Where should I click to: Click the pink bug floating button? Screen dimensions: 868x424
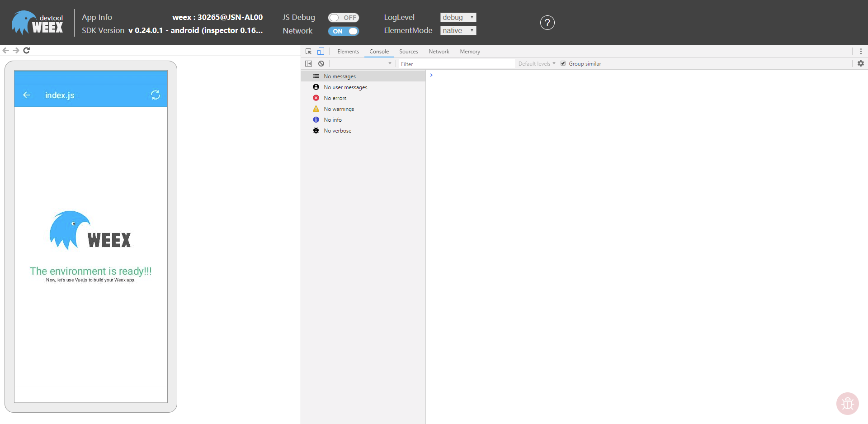(848, 403)
